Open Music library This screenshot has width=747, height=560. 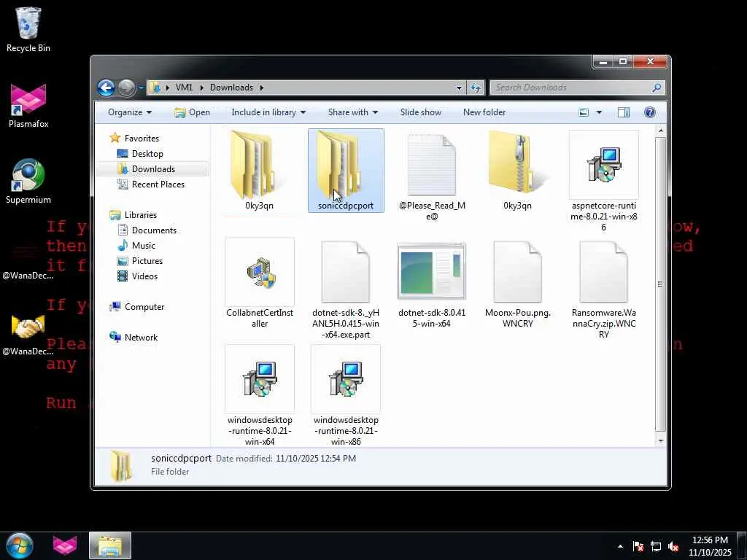[144, 246]
